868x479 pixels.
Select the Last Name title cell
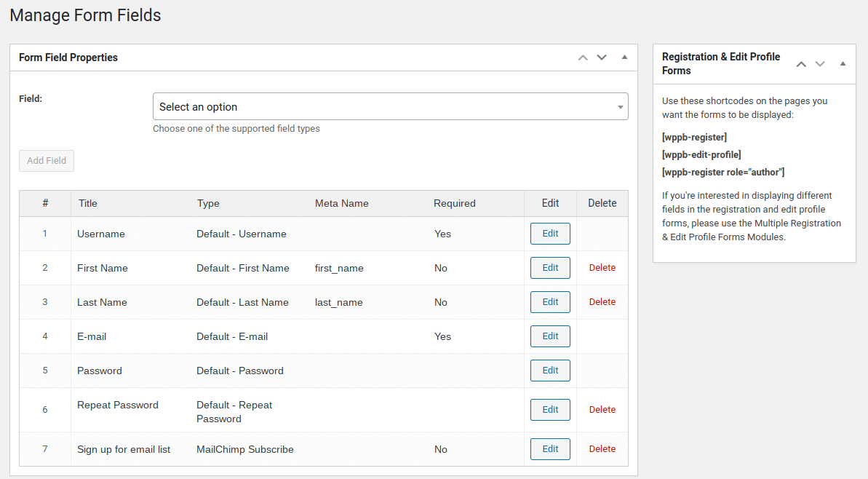tap(102, 302)
